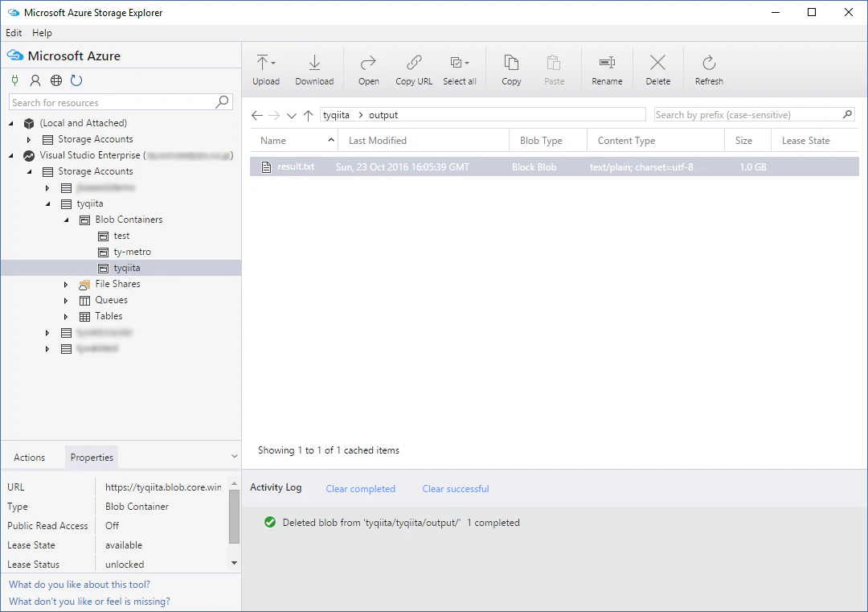The image size is (868, 612).
Task: Collapse the Blob Containers node
Action: click(x=67, y=220)
